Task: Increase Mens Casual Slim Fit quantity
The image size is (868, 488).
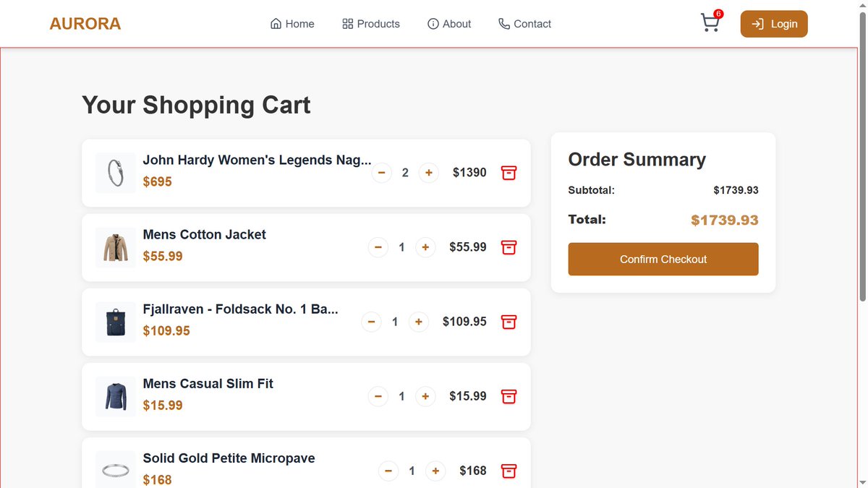Action: pyautogui.click(x=425, y=396)
